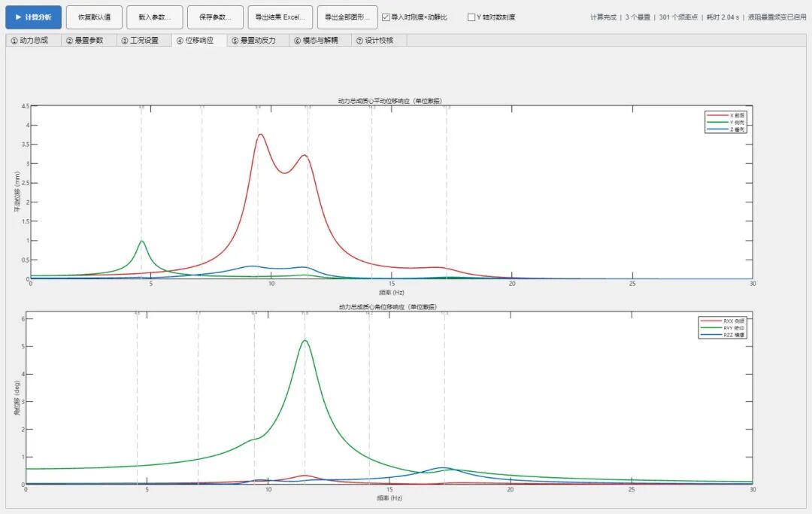Click the 耗时 2.04 s status text
The width and height of the screenshot is (812, 514).
pyautogui.click(x=723, y=17)
